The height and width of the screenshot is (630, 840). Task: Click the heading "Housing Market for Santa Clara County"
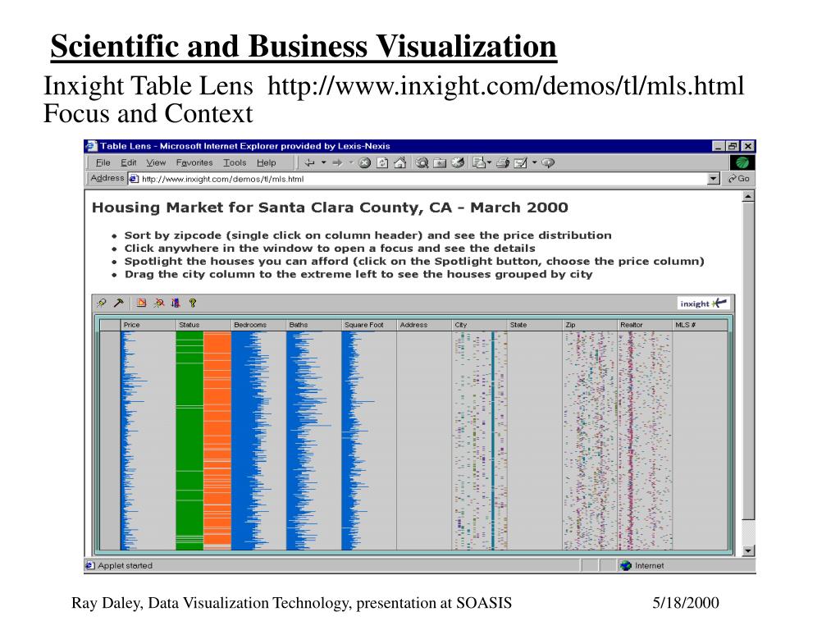[x=330, y=208]
